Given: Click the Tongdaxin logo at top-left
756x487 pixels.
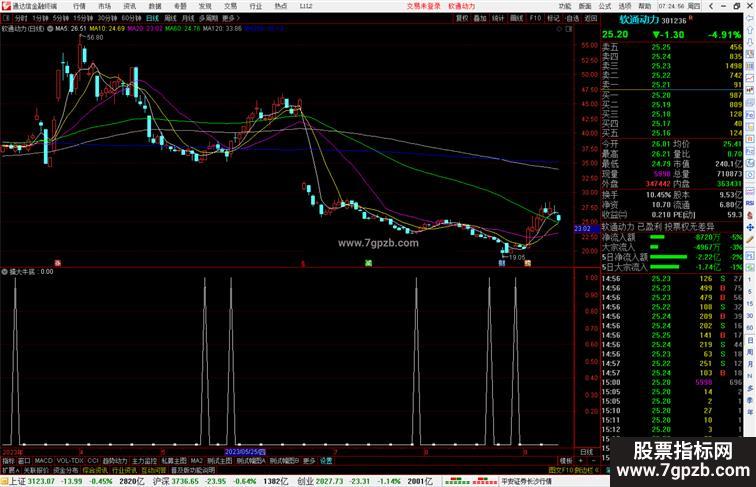Looking at the screenshot, I should [6, 6].
